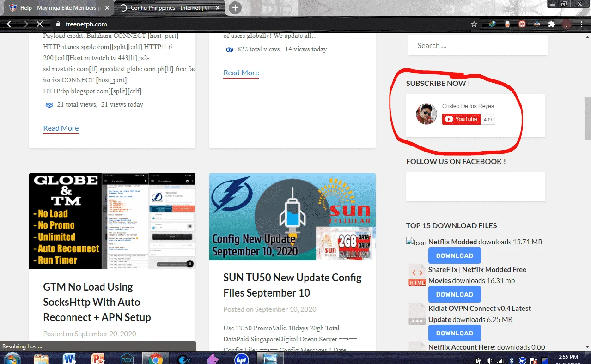
Task: Click the file icon beside Kidlat OVPN Connect
Action: (417, 314)
